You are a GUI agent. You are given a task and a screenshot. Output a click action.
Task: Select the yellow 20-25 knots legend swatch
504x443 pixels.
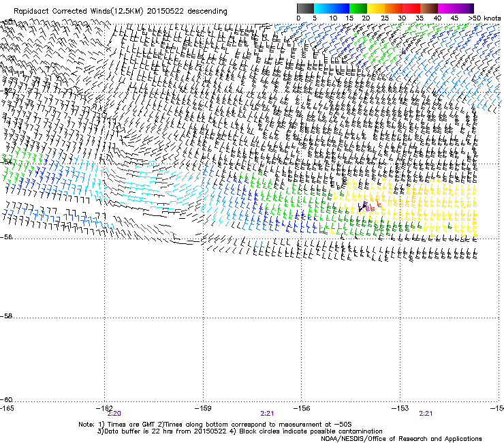coord(376,8)
